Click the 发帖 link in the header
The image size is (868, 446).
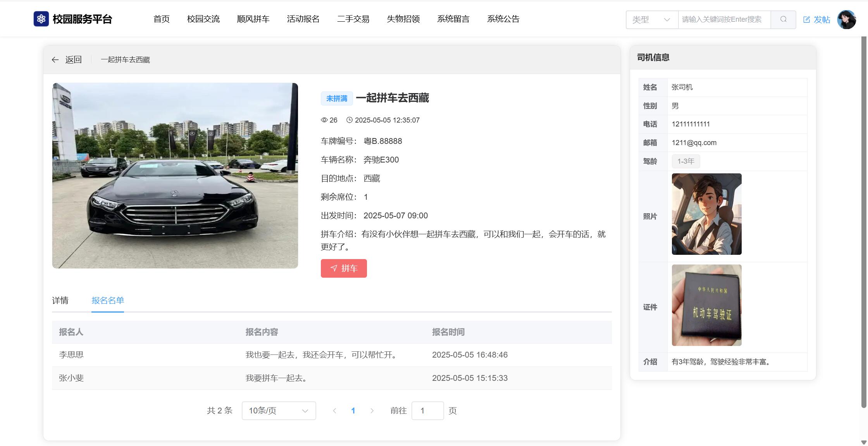821,20
